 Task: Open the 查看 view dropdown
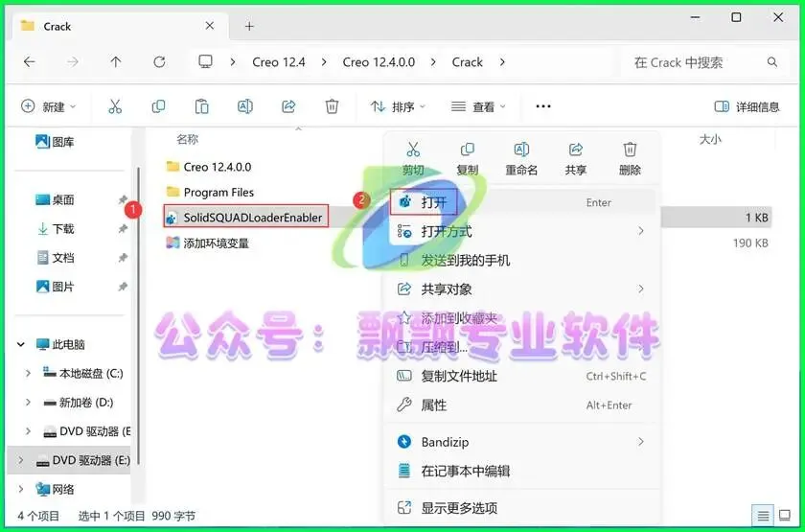[x=478, y=106]
